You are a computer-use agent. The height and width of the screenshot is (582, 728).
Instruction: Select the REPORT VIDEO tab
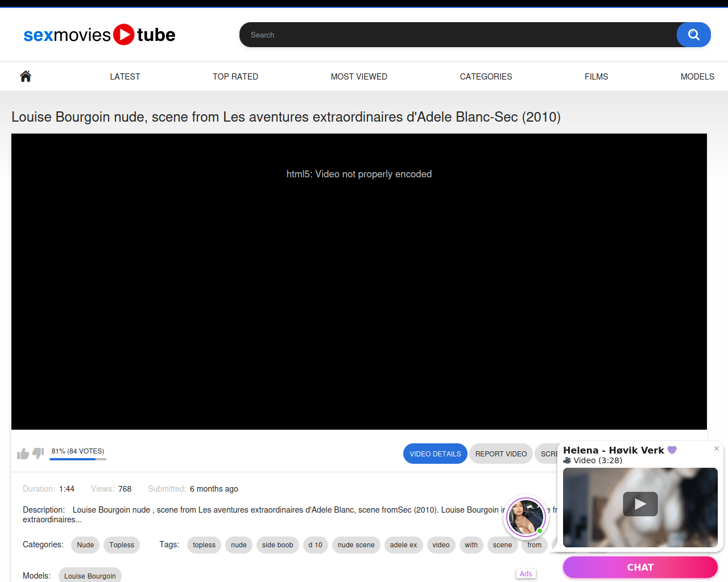(x=501, y=454)
